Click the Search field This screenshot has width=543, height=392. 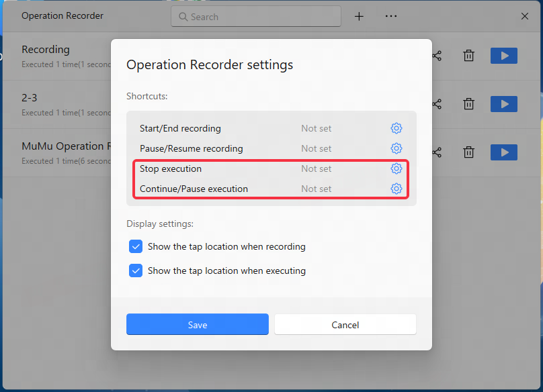(256, 16)
